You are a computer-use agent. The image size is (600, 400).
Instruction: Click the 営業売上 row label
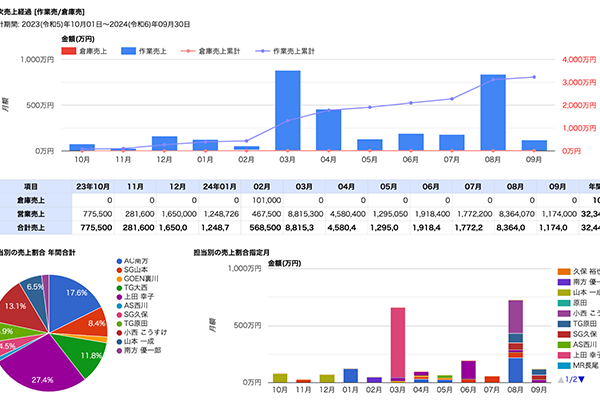(x=30, y=214)
